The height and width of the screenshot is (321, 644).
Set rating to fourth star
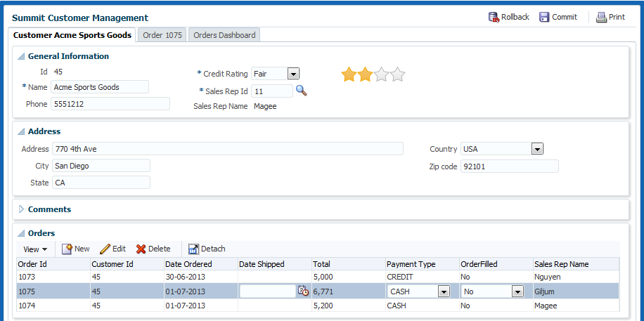pyautogui.click(x=397, y=74)
